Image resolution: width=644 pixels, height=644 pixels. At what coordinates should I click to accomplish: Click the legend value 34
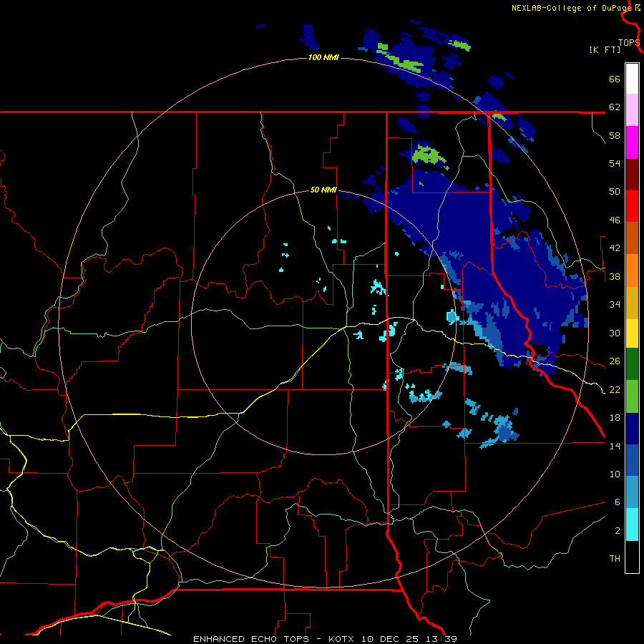615,305
